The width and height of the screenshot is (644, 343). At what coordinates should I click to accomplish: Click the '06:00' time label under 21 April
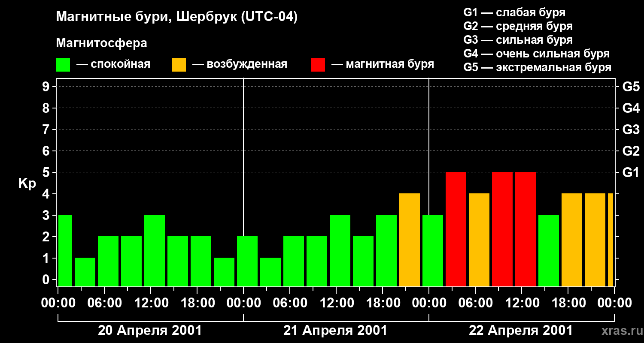[290, 303]
